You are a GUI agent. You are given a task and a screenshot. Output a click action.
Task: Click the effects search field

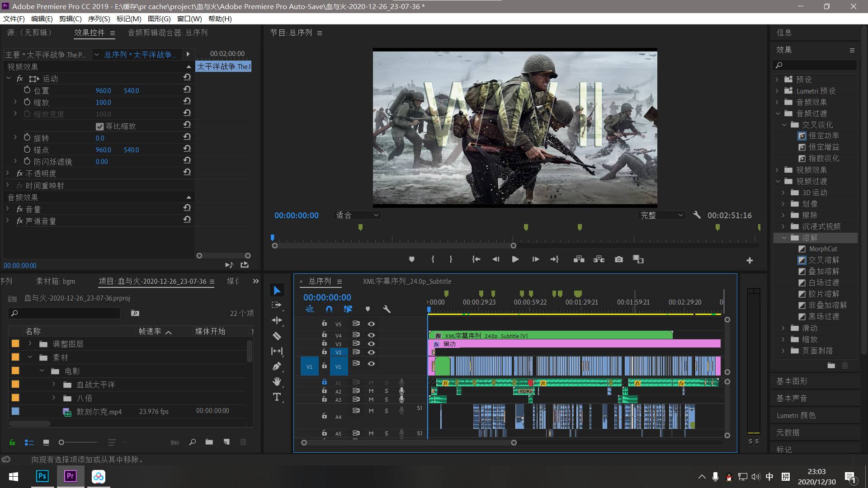(815, 65)
